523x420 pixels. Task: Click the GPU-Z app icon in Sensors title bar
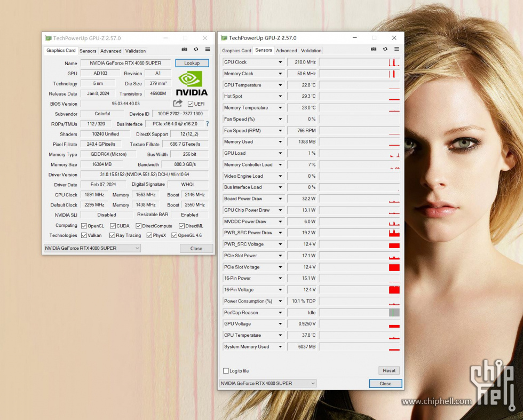[224, 38]
